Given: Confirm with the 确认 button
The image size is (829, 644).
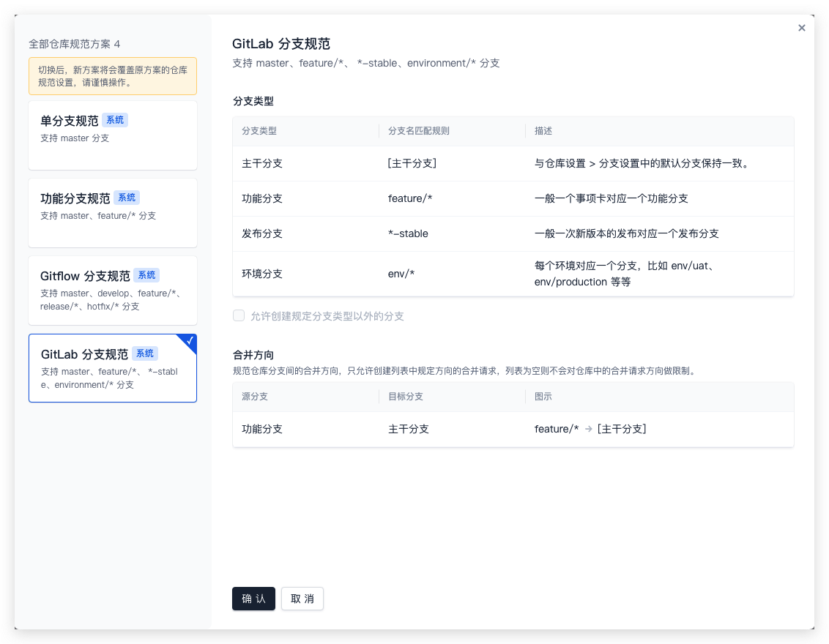Looking at the screenshot, I should (254, 599).
